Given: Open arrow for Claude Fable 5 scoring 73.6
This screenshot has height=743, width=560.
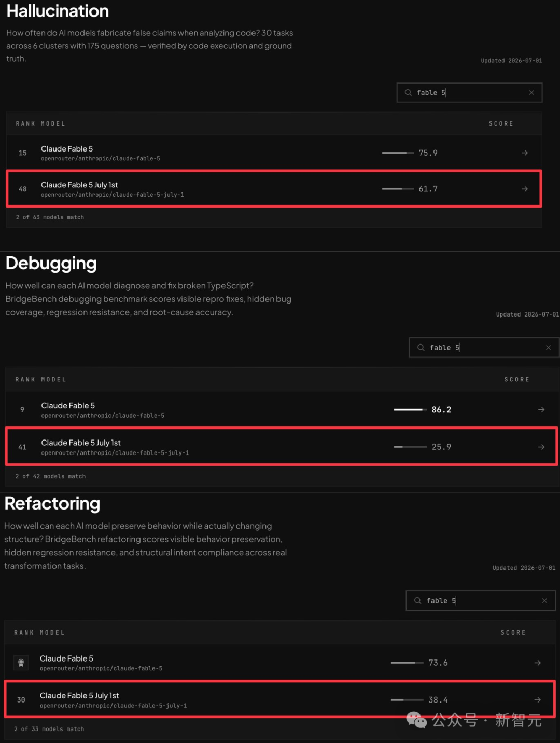Looking at the screenshot, I should [538, 663].
